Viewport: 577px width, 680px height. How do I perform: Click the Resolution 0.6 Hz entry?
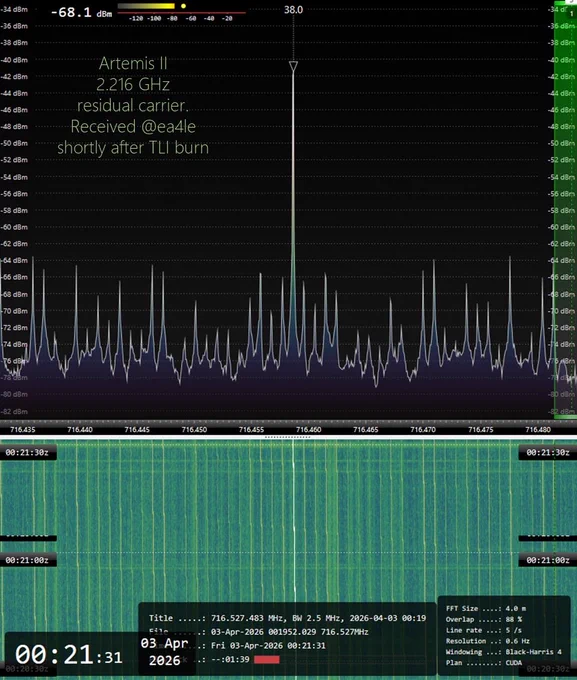[x=488, y=641]
